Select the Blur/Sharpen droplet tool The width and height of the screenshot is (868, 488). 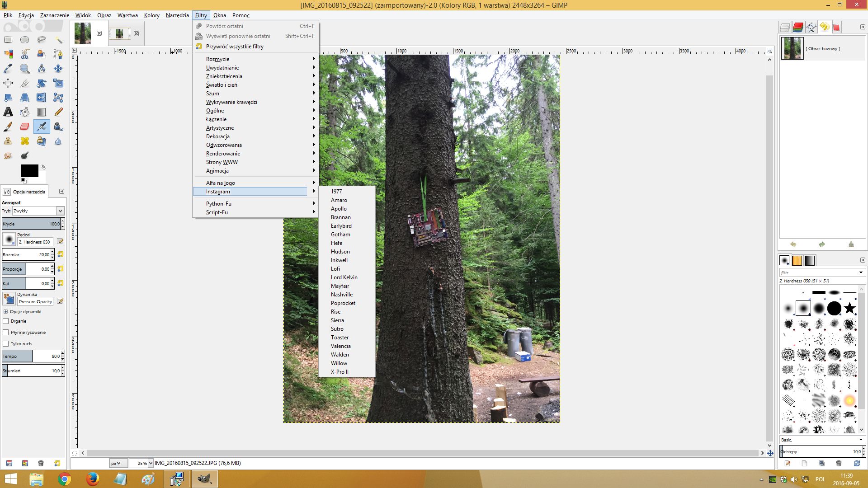tap(58, 141)
